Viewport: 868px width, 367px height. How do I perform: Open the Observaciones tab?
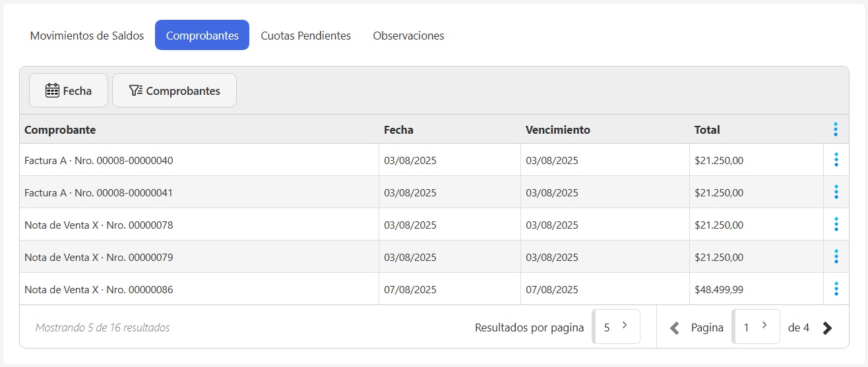[x=408, y=36]
